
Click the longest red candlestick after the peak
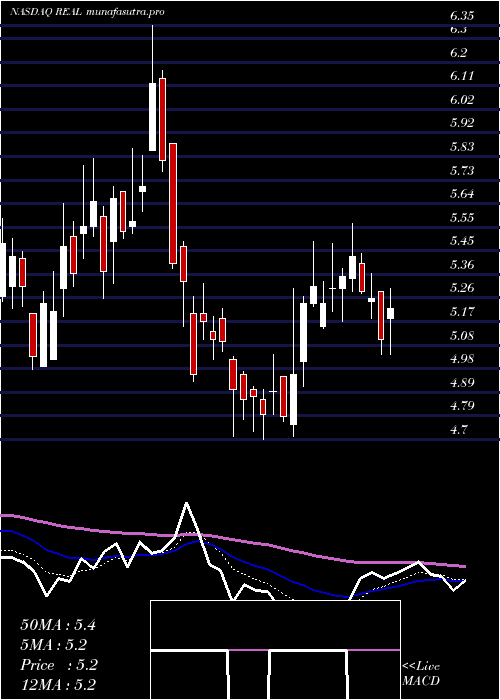[x=173, y=204]
